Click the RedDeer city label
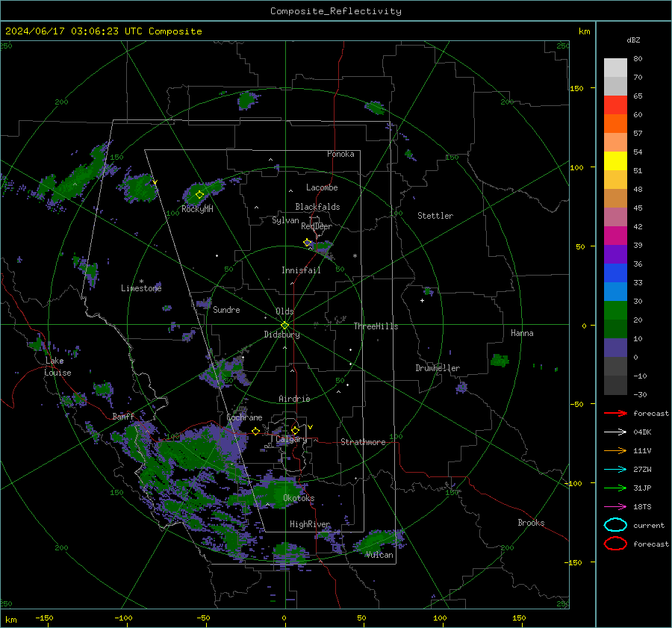672x628 pixels. click(x=317, y=226)
